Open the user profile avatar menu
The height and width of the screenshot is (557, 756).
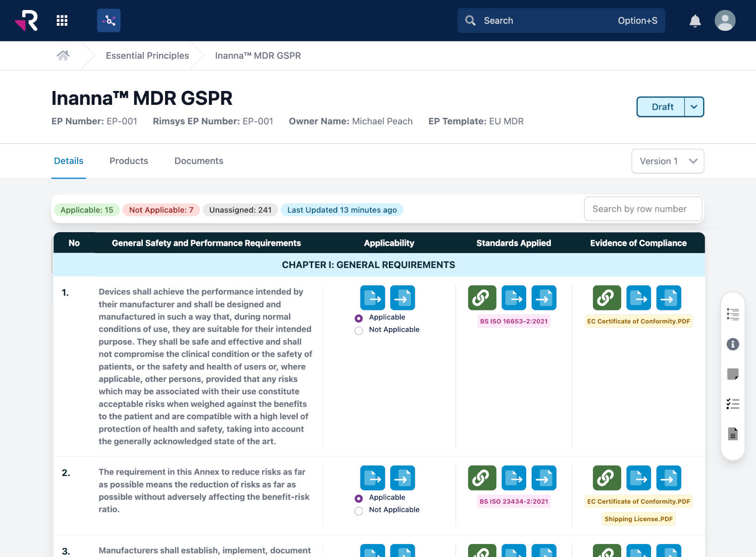click(725, 20)
